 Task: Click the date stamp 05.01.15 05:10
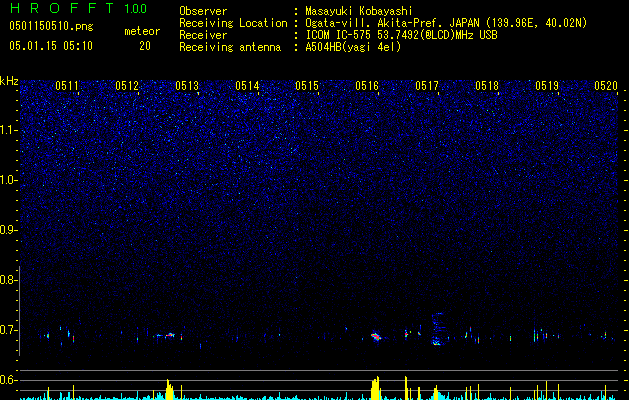[x=51, y=46]
